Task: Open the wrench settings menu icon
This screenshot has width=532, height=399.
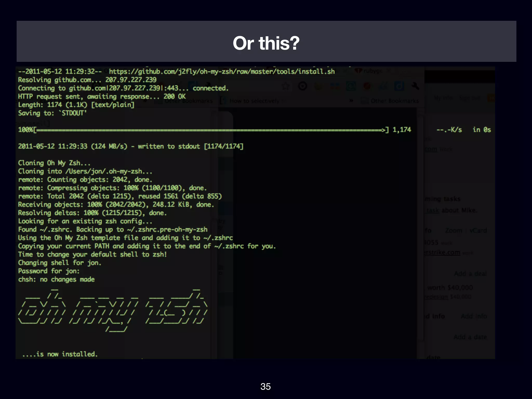Action: [415, 86]
